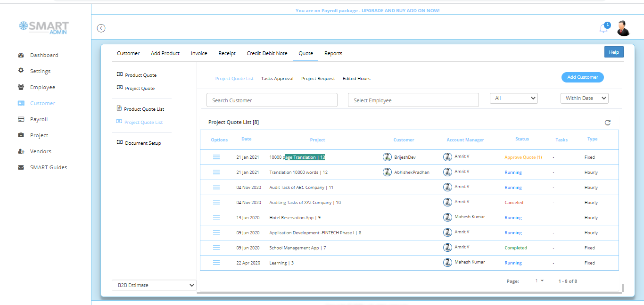Switch to the Invoice tab
The width and height of the screenshot is (644, 305).
point(199,53)
